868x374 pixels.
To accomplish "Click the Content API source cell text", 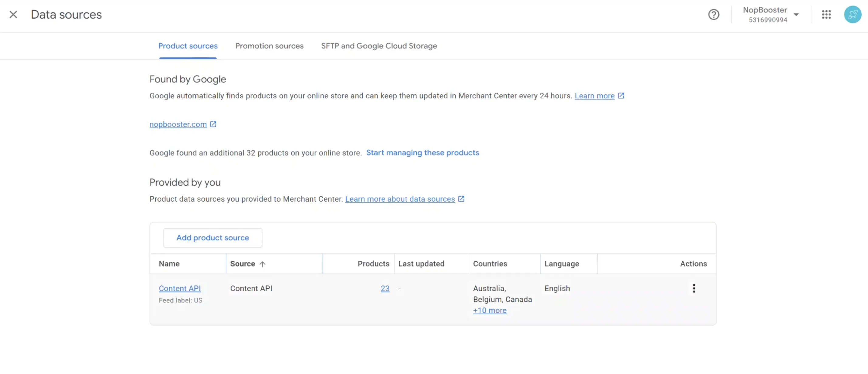I will pyautogui.click(x=251, y=288).
